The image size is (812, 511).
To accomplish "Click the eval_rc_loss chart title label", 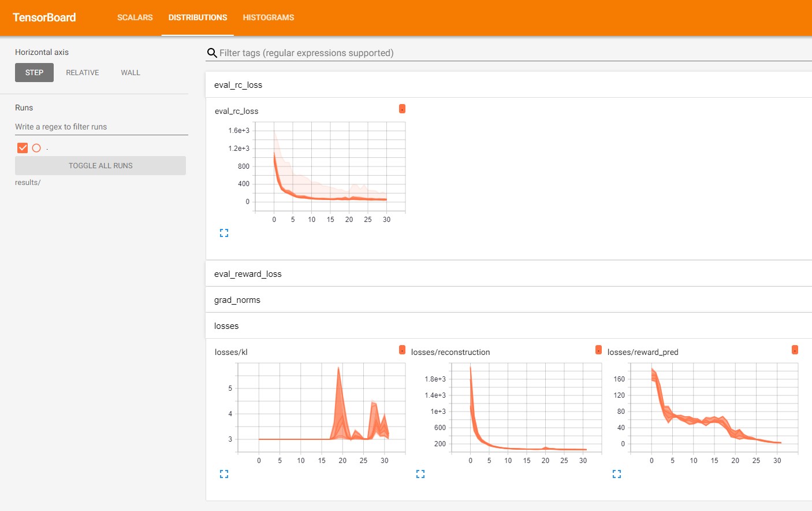I will 236,111.
